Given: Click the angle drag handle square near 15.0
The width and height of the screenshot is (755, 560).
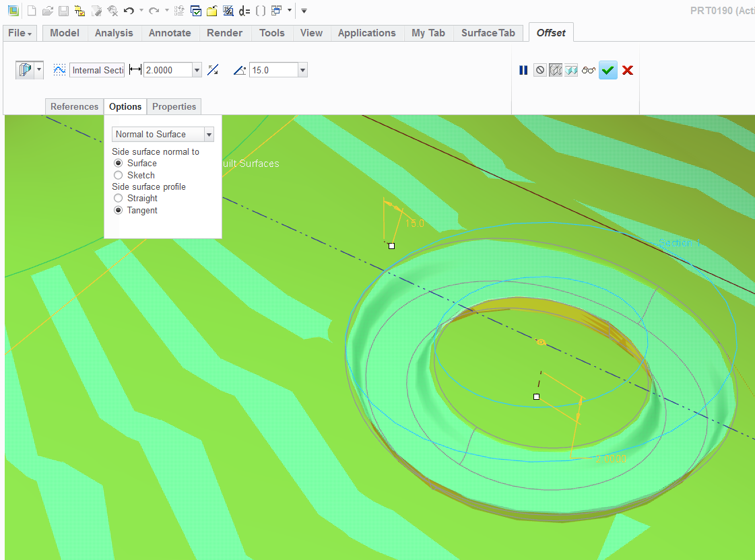Looking at the screenshot, I should pyautogui.click(x=391, y=246).
